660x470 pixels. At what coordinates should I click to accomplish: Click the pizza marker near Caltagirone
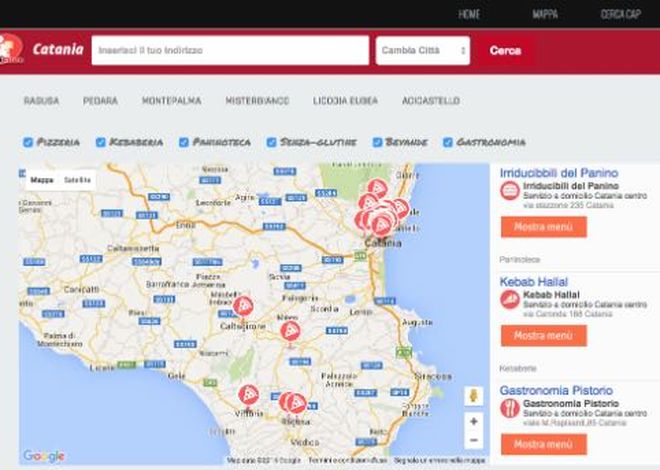pyautogui.click(x=243, y=307)
